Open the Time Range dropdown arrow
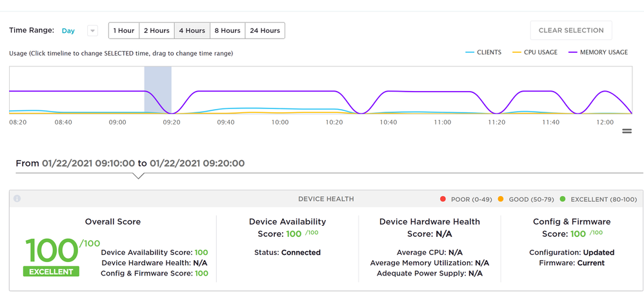Viewport: 644px width, 302px height. pos(92,31)
